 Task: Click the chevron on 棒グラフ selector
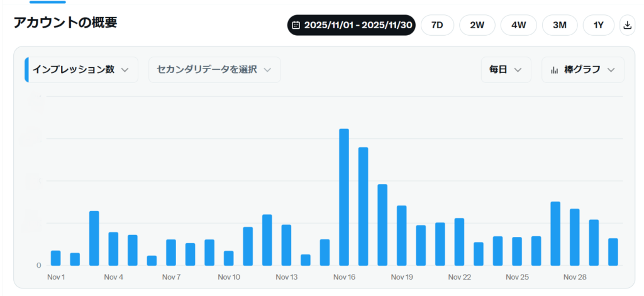pyautogui.click(x=611, y=70)
